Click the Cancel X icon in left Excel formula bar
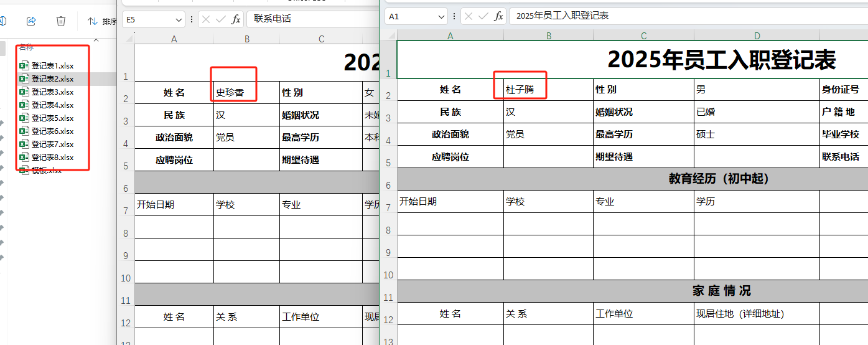 click(x=207, y=19)
